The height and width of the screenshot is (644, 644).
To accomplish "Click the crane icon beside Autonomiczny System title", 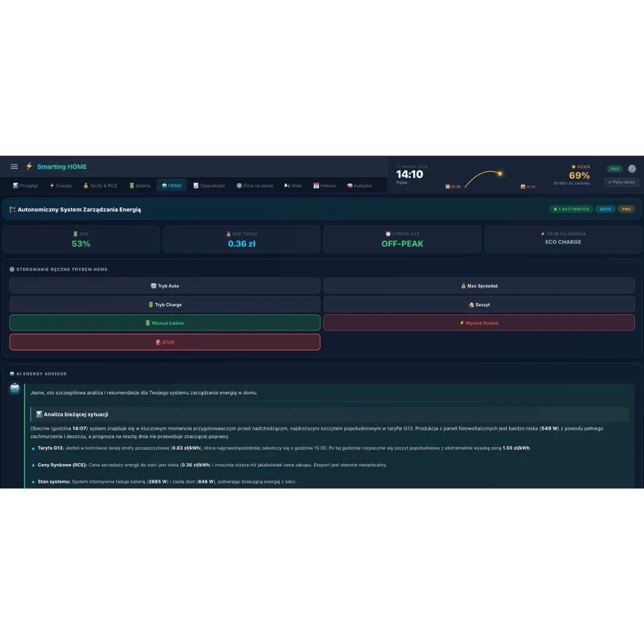I will [13, 209].
